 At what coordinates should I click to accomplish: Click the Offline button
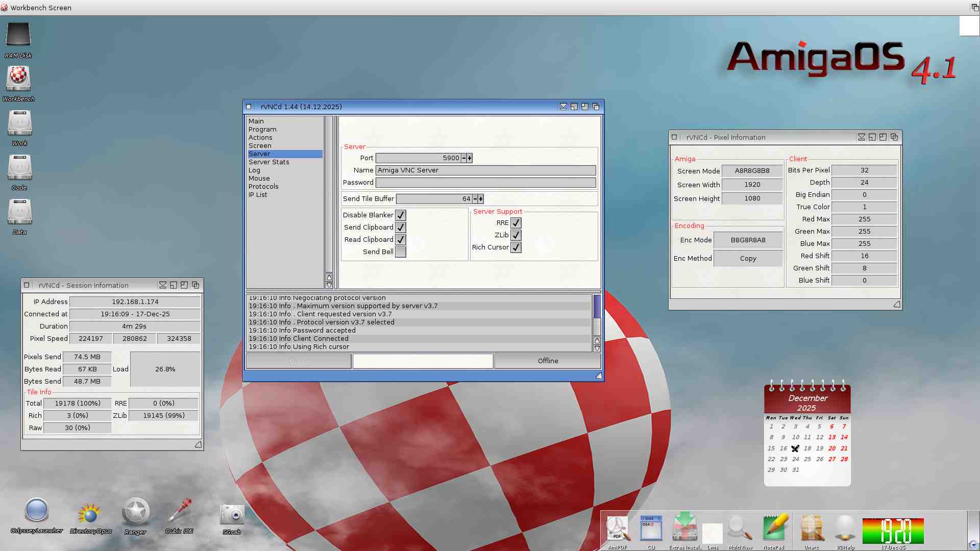(548, 361)
